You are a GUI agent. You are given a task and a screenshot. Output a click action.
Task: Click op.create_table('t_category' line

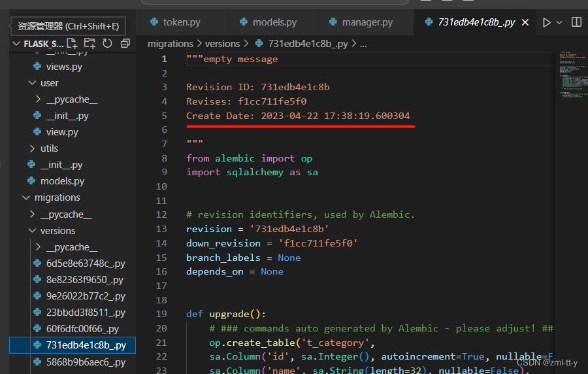pos(292,343)
